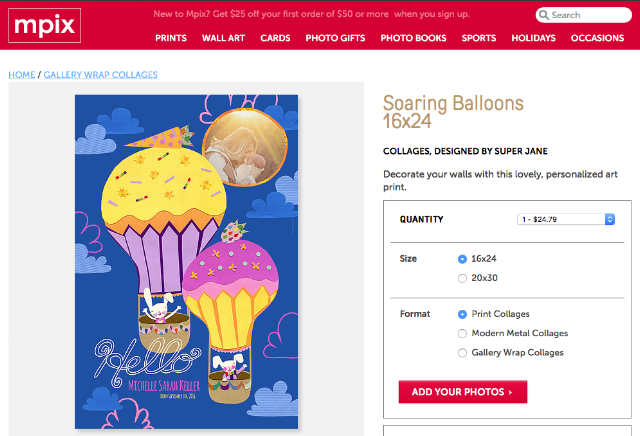Open the Holidays menu
Image resolution: width=640 pixels, height=436 pixels.
point(533,38)
